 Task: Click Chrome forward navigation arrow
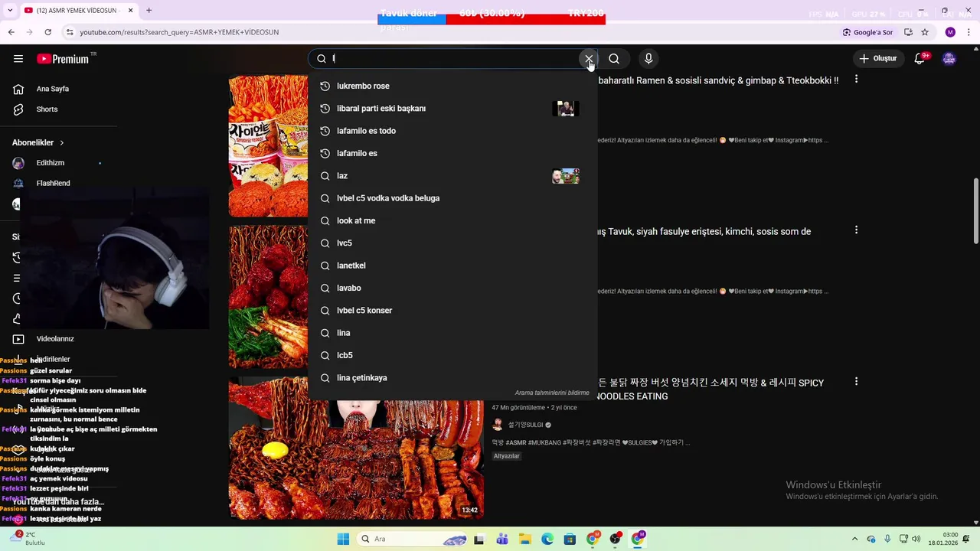click(30, 32)
